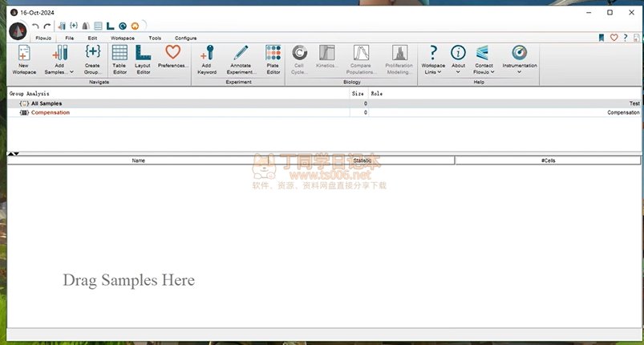Open the File ribbon tab
The height and width of the screenshot is (345, 644).
[x=70, y=38]
